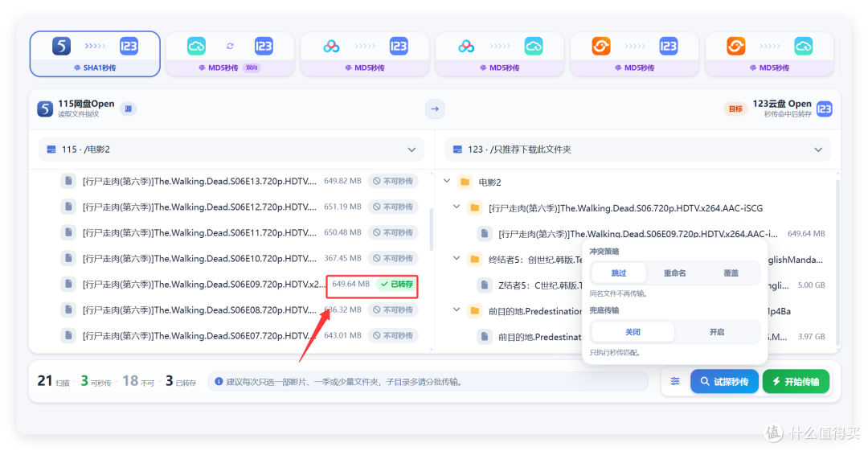Click the file icon of source S06E09 row
The width and height of the screenshot is (868, 451).
coord(68,285)
